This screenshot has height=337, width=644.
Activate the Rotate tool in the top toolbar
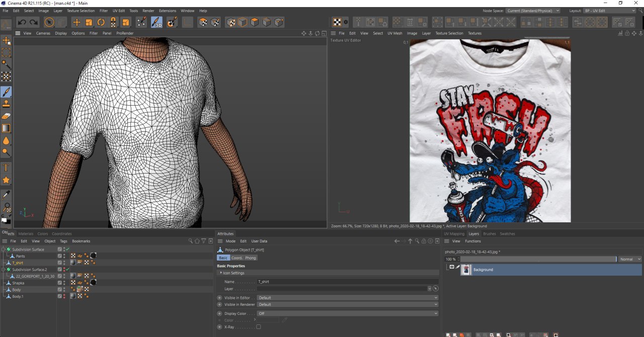coord(101,22)
